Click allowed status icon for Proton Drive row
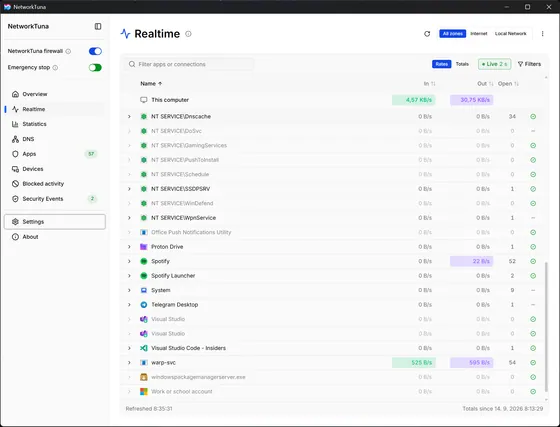Screen dimensions: 560x427 pyautogui.click(x=533, y=247)
